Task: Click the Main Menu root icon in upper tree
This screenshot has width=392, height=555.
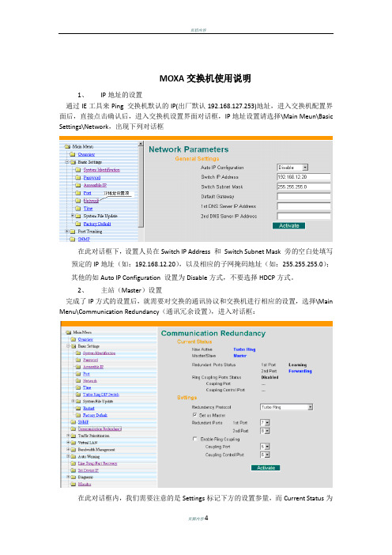Action: [x=67, y=146]
